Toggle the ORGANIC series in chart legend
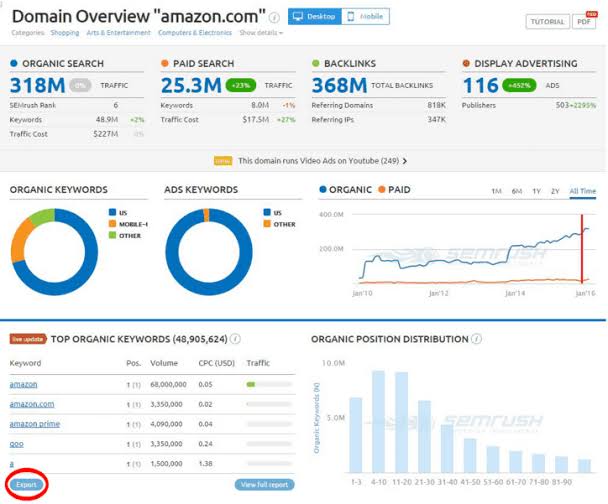608x504 pixels. pyautogui.click(x=345, y=190)
